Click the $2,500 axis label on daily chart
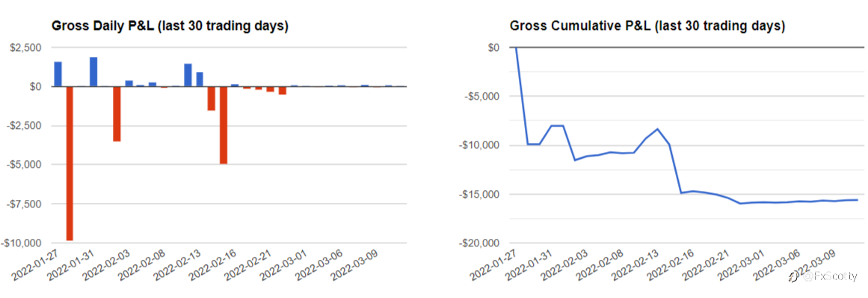Screen dimensions: 868x298 (x=25, y=48)
